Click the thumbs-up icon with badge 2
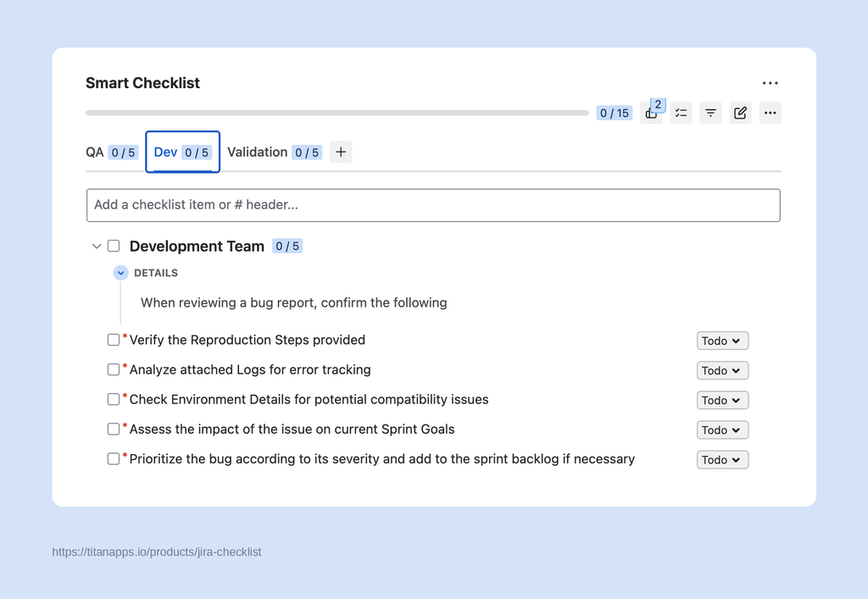Image resolution: width=868 pixels, height=599 pixels. [652, 113]
